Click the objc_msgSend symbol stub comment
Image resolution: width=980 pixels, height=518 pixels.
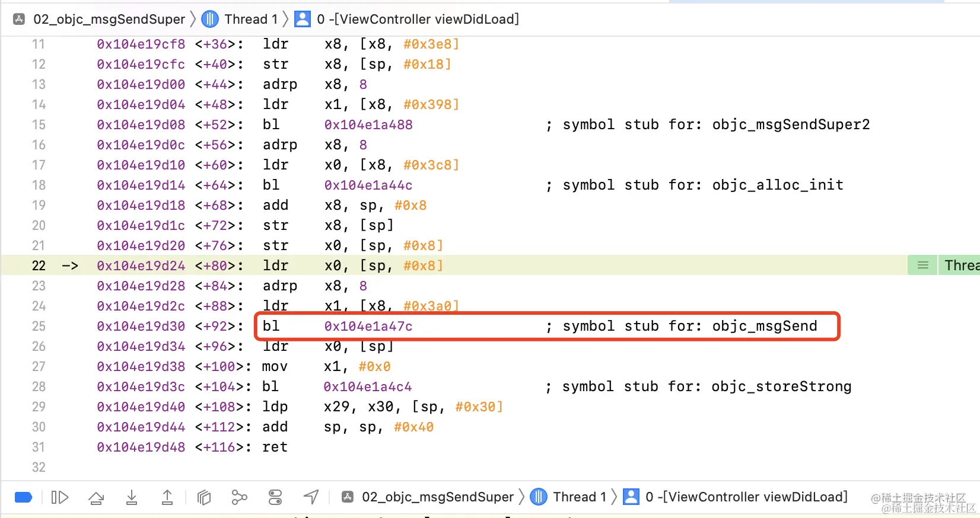click(682, 326)
